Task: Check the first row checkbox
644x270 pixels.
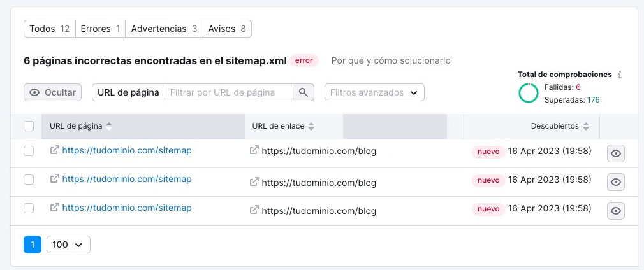Action: click(x=29, y=151)
